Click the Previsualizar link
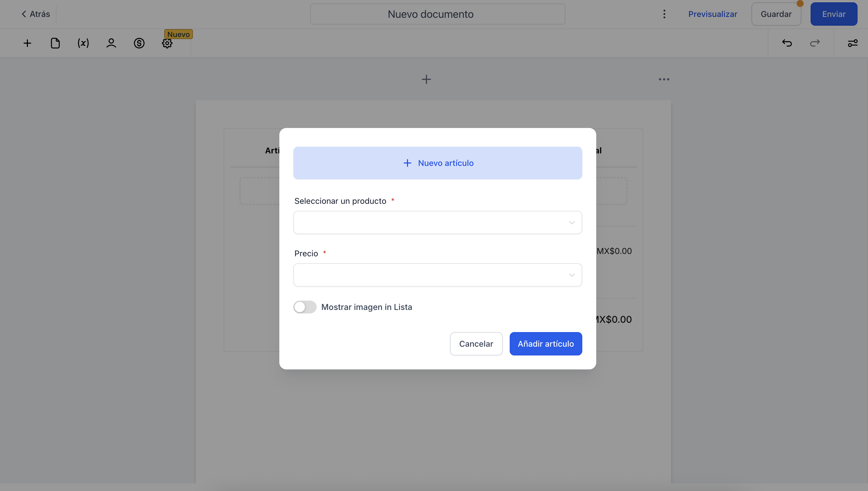Viewport: 868px width, 491px height. [713, 14]
